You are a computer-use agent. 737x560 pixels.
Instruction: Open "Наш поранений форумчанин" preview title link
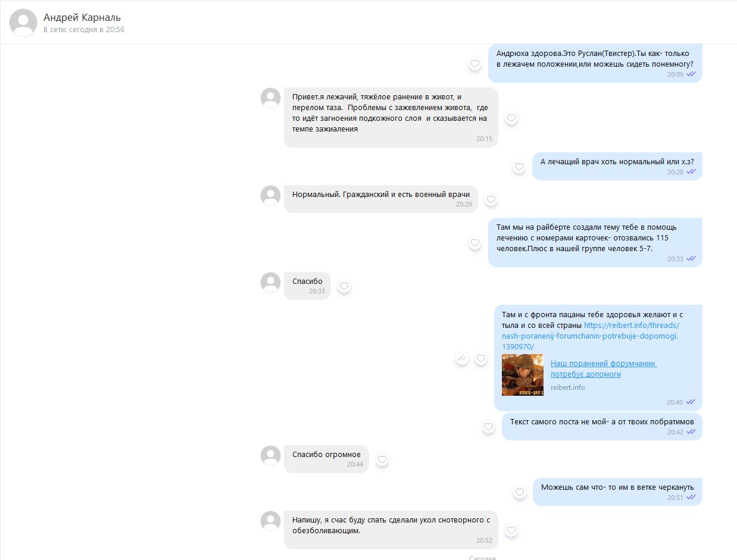click(603, 368)
